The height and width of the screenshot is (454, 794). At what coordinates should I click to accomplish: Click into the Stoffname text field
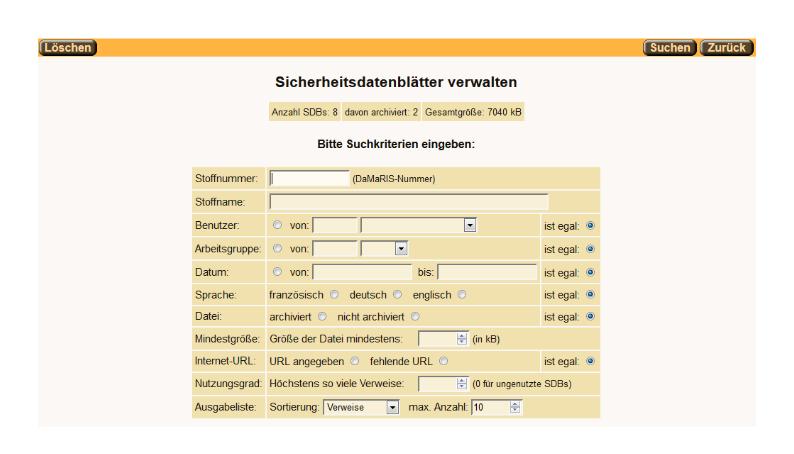(409, 202)
